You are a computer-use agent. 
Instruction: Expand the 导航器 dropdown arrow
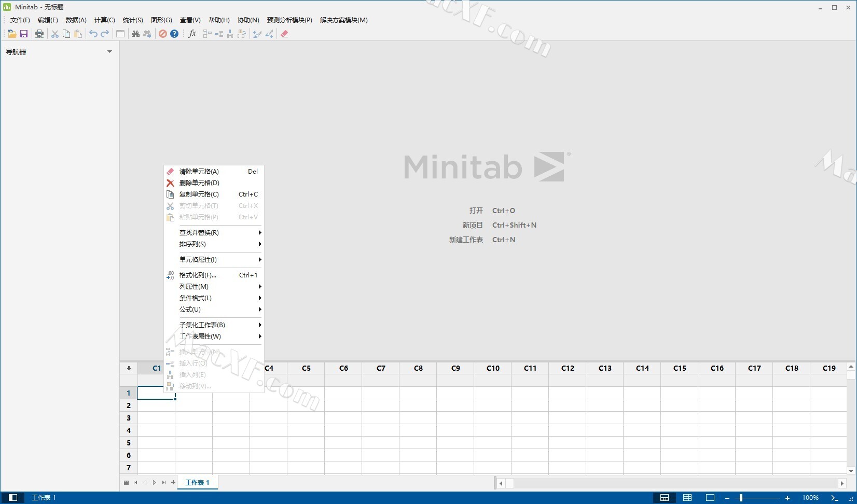[x=109, y=52]
